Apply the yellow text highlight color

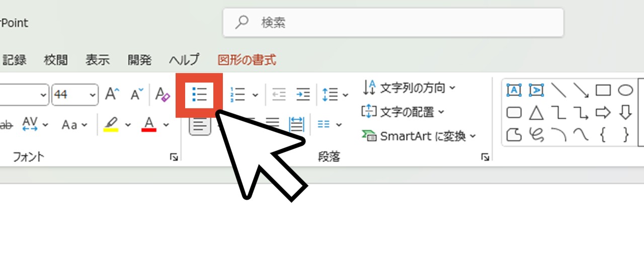111,124
